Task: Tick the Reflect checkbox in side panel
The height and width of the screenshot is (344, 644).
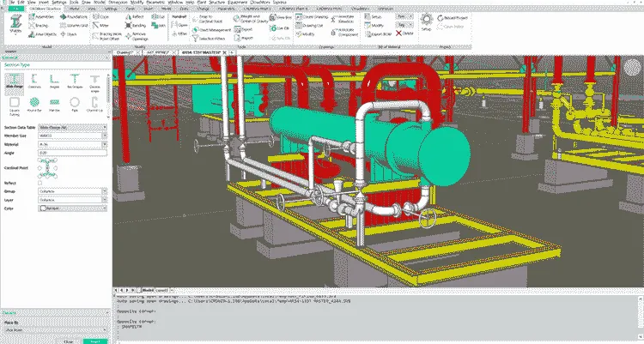Action: click(39, 183)
